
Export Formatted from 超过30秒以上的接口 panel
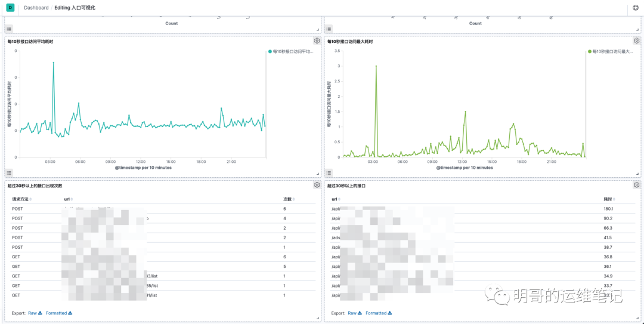pos(379,313)
